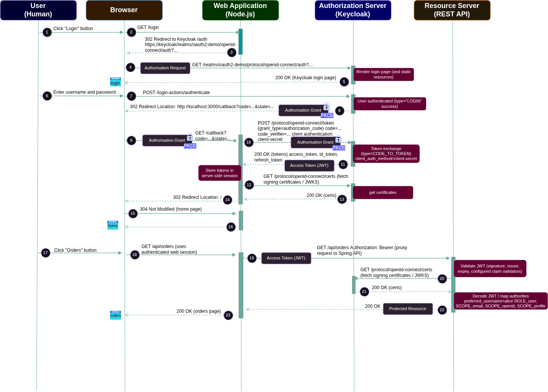548x392 pixels.
Task: Click the home page window icon
Action: coord(113,225)
